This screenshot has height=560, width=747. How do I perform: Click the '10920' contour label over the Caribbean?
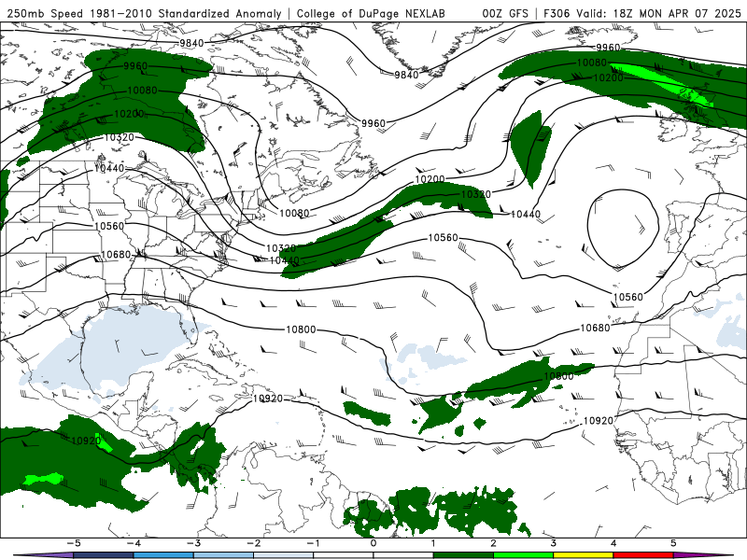point(268,399)
